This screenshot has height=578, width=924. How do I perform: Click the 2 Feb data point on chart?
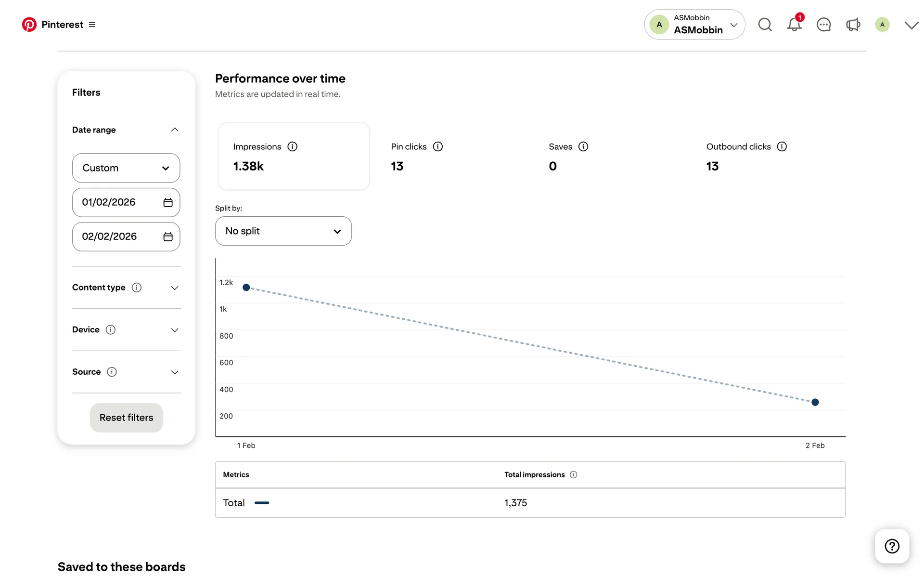pos(815,402)
